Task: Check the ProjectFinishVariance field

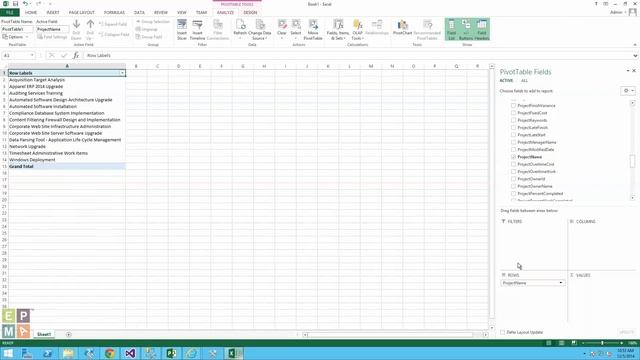Action: [513, 105]
